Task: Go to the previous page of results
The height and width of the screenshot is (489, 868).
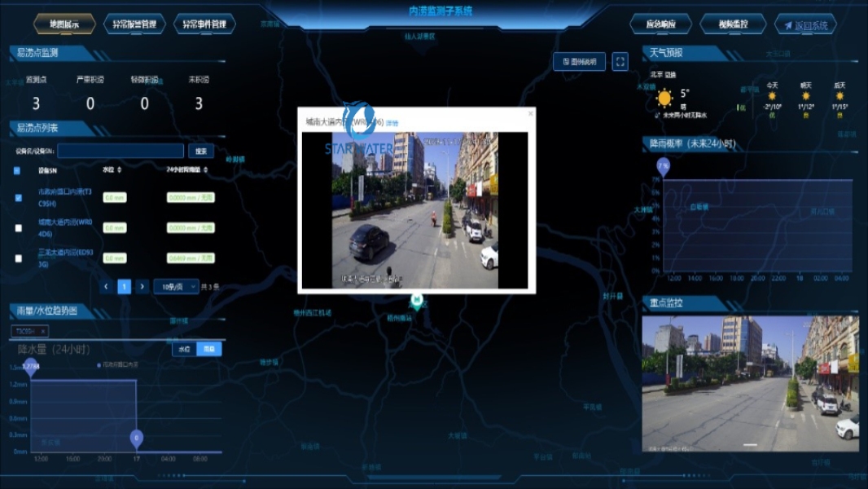Action: 106,287
